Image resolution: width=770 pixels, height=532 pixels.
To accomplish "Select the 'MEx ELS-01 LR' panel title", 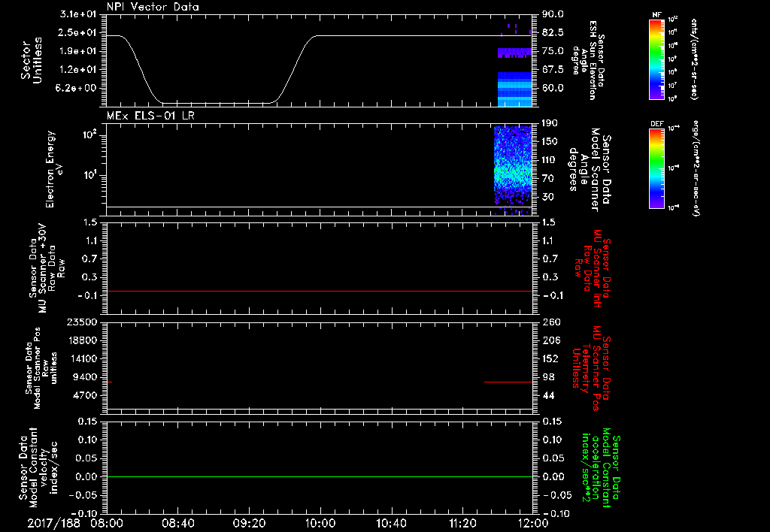I will click(x=150, y=116).
